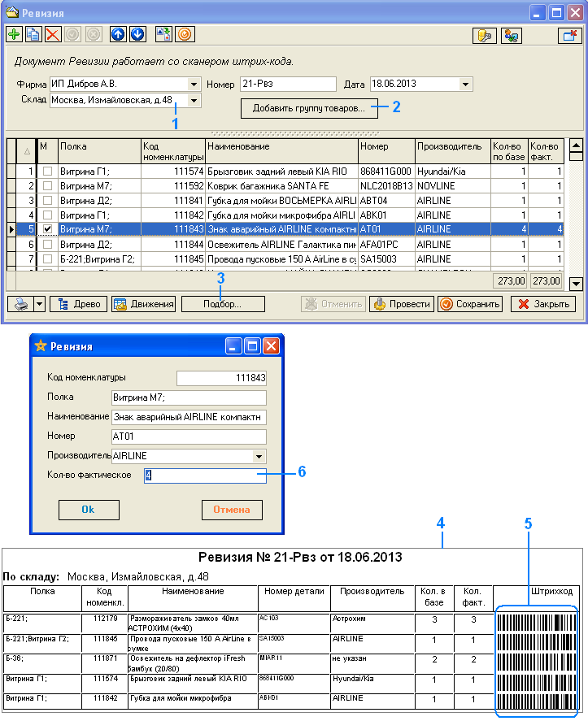Uncheck the checkbox in selected row 5
Screen dimensions: 588x721
click(x=47, y=229)
